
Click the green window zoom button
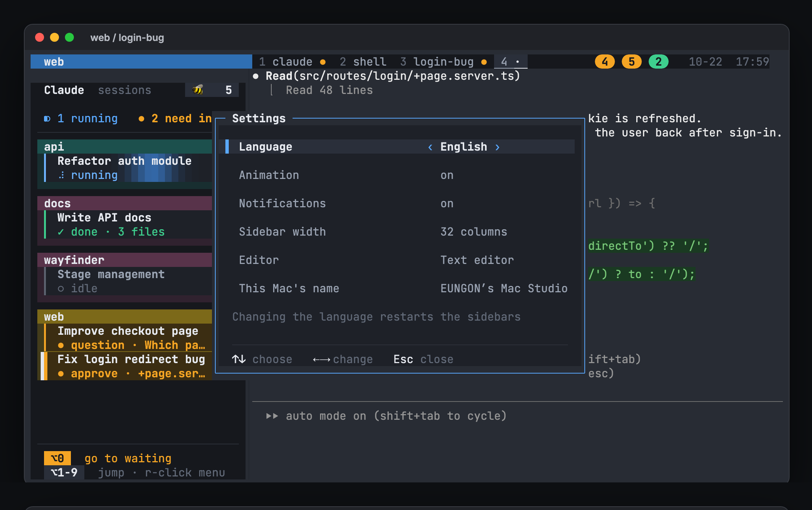69,37
